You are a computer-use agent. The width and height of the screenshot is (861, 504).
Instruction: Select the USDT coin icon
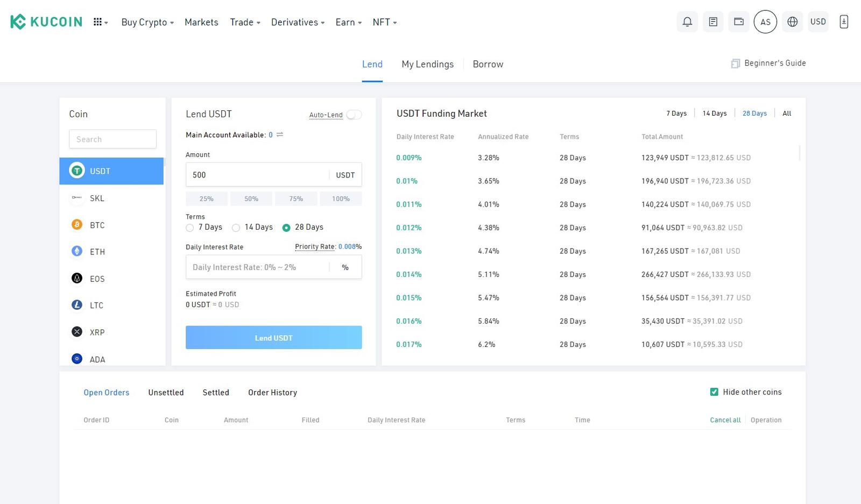pos(77,171)
